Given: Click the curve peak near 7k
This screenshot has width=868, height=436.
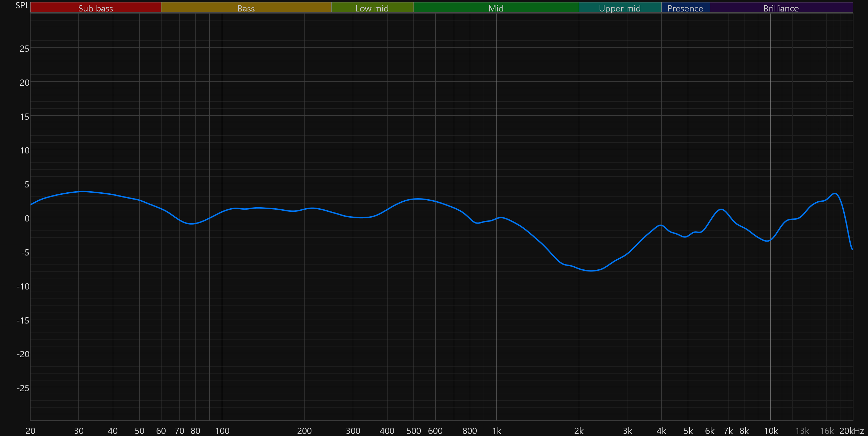Looking at the screenshot, I should pos(721,209).
